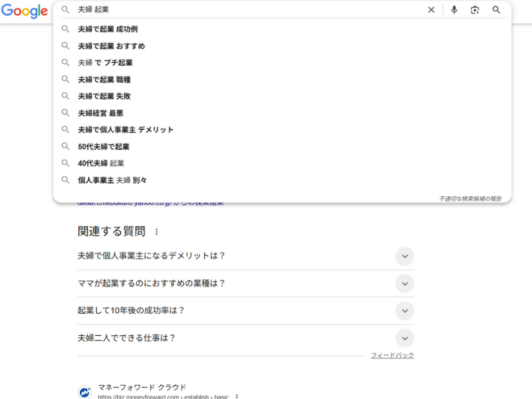The image size is (532, 399).
Task: Open Google Lens image search
Action: (x=475, y=10)
